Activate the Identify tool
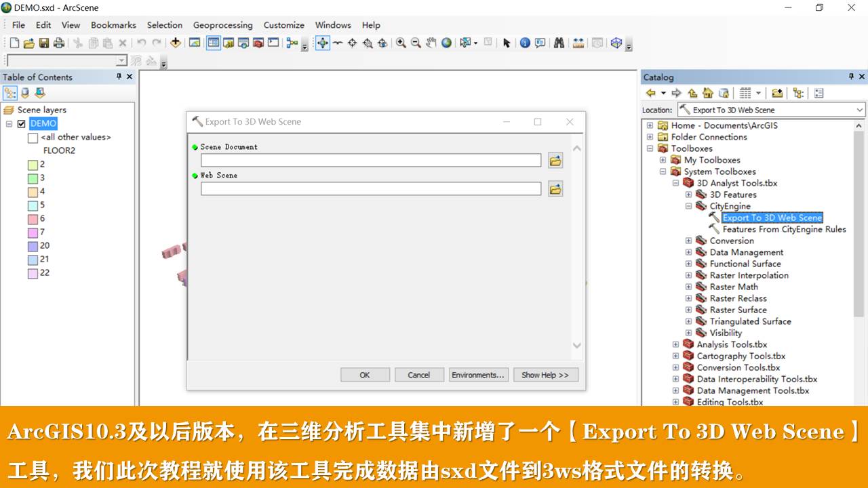 [x=525, y=43]
